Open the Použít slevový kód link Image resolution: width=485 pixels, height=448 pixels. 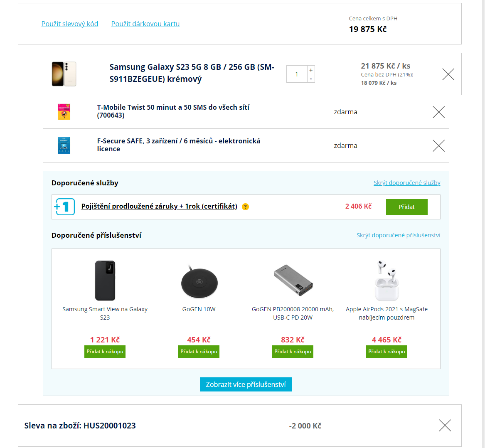pos(70,24)
